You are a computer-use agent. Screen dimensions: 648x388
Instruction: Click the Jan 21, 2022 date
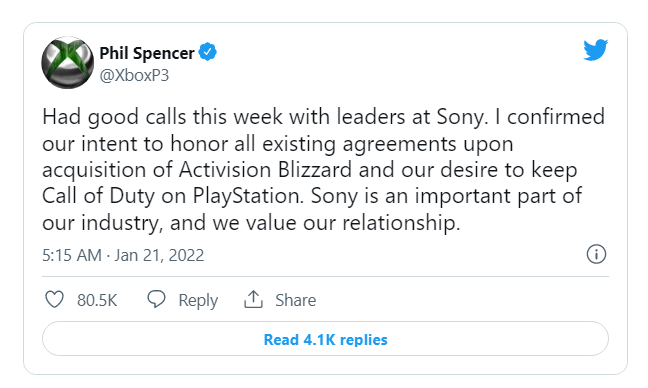coord(159,255)
